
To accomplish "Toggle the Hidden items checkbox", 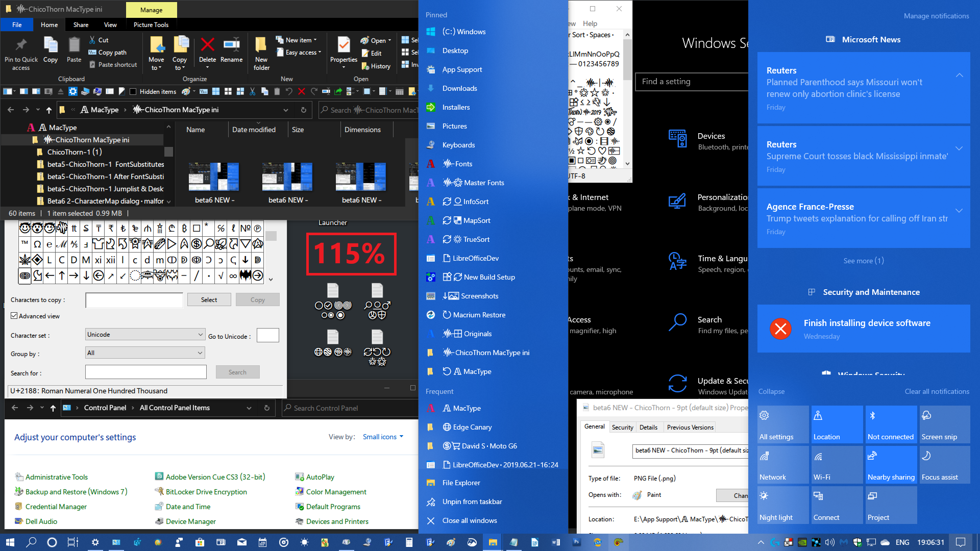I will [133, 92].
